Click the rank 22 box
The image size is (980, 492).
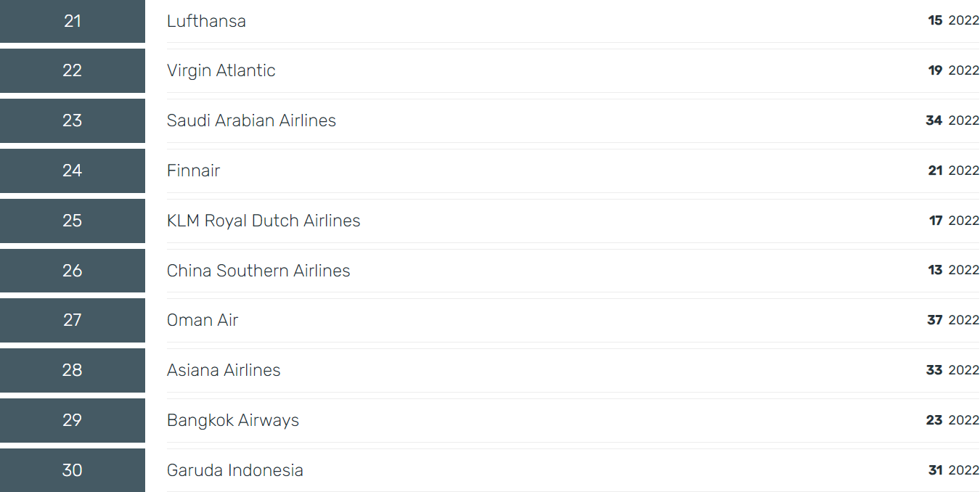pyautogui.click(x=73, y=70)
